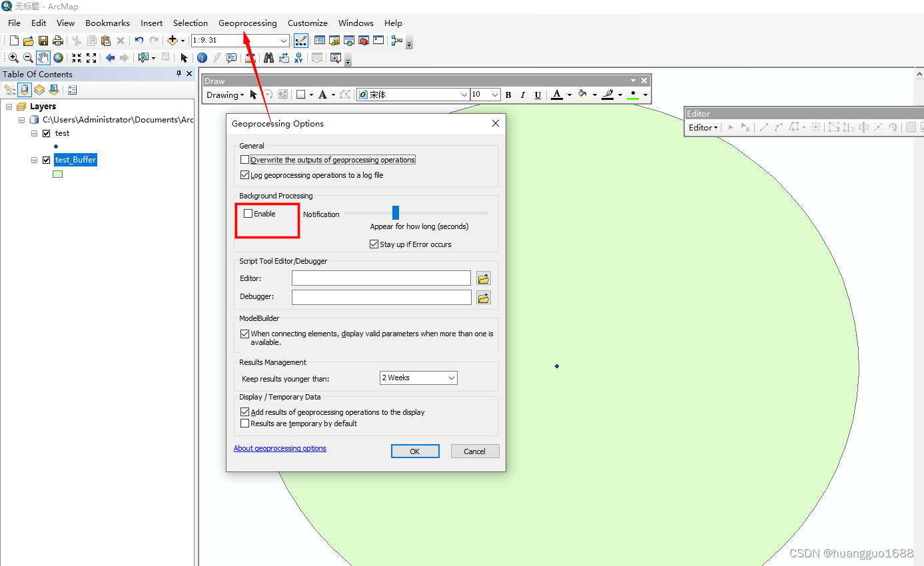Open the map scale dropdown
The width and height of the screenshot is (924, 566).
pyautogui.click(x=284, y=40)
